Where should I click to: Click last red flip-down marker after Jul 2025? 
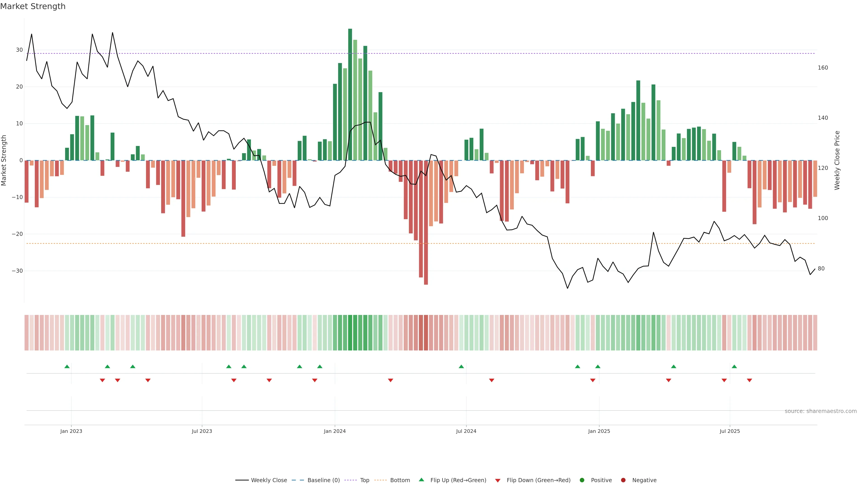tap(749, 380)
